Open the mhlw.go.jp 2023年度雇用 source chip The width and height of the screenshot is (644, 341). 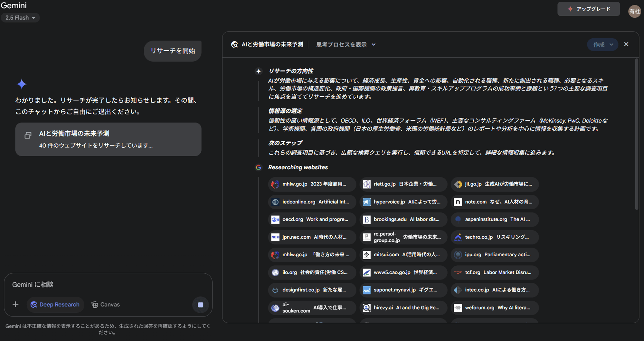[x=312, y=184]
